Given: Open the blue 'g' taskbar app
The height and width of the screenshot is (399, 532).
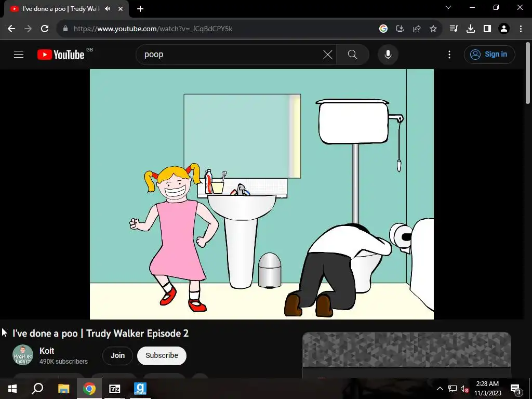Looking at the screenshot, I should [x=140, y=389].
